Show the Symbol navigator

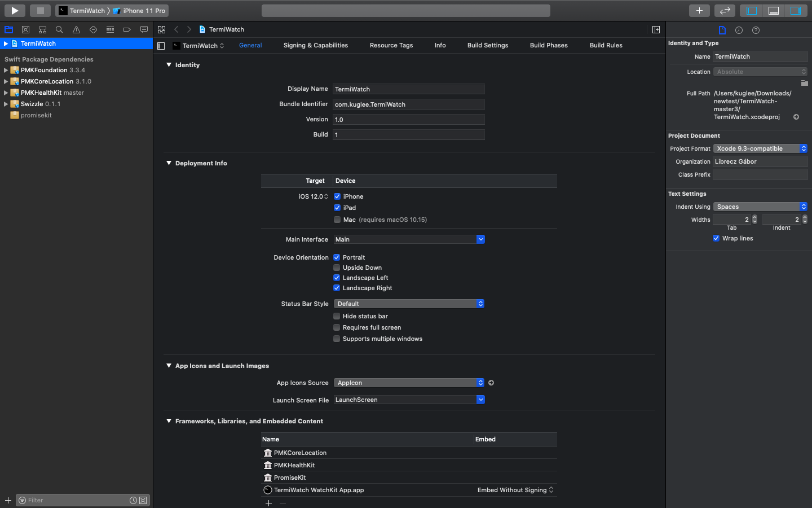tap(42, 29)
